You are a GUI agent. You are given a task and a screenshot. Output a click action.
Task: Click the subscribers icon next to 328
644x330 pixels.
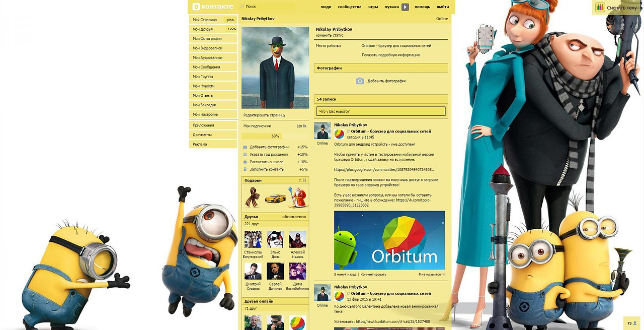pyautogui.click(x=305, y=126)
